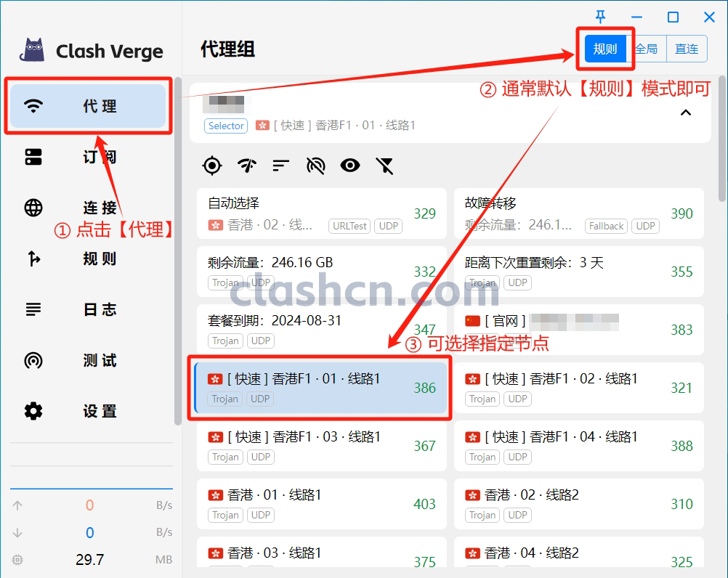
Task: Locate the current node with target icon
Action: click(x=212, y=166)
